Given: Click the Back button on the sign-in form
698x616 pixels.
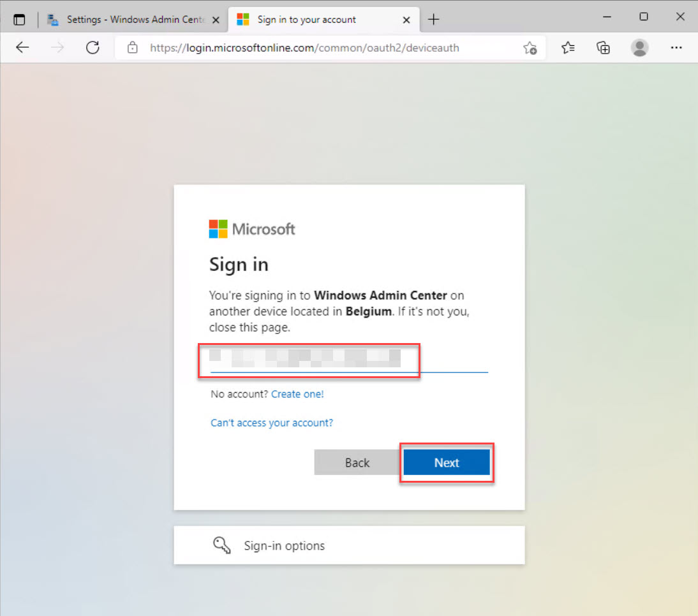Looking at the screenshot, I should (357, 462).
